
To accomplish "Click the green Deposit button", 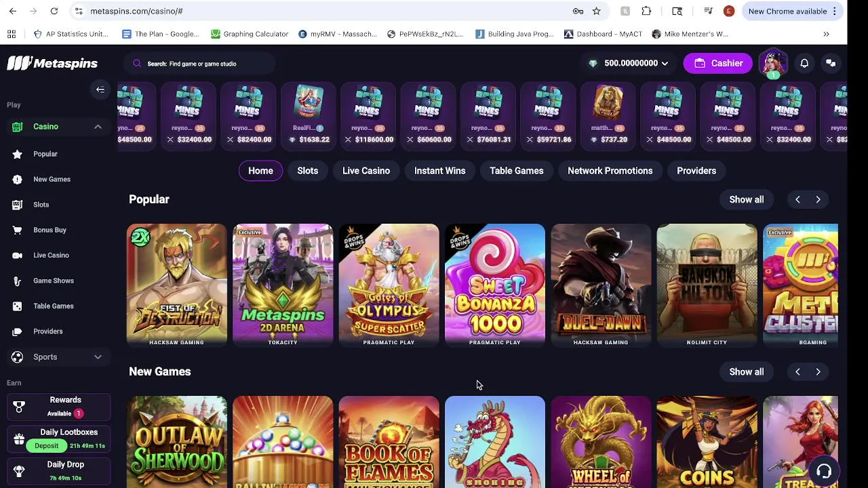I will [x=46, y=445].
